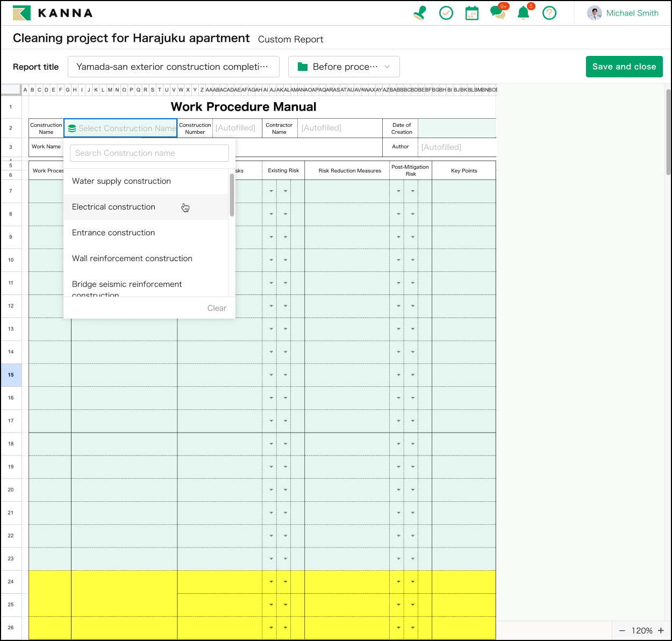Click the Report title text field
Viewport: 672px width, 641px height.
pyautogui.click(x=173, y=67)
